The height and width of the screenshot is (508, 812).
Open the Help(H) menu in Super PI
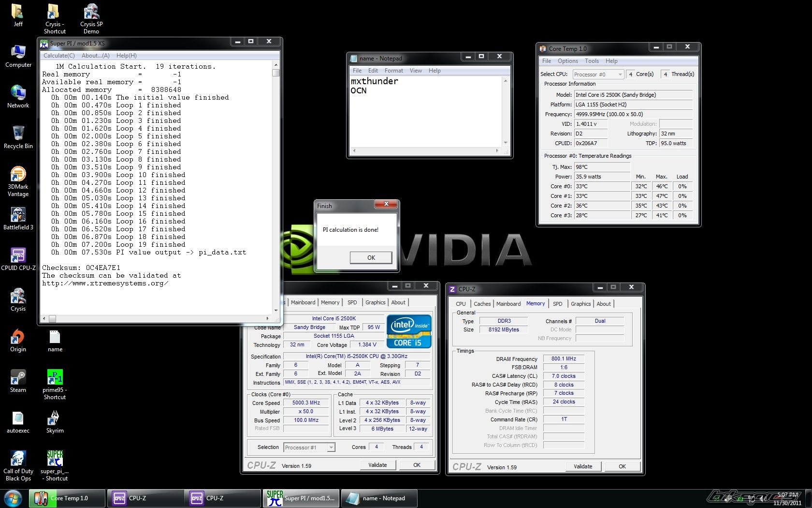[126, 56]
